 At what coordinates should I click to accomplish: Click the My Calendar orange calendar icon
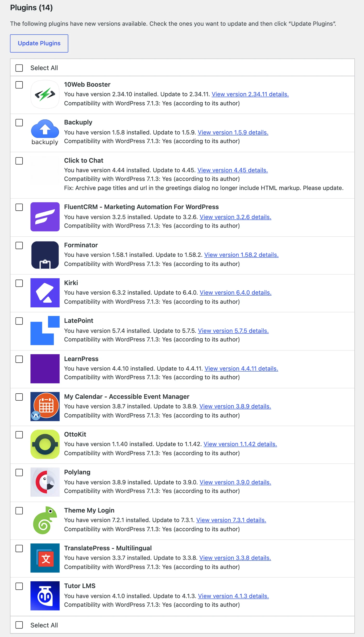(45, 406)
